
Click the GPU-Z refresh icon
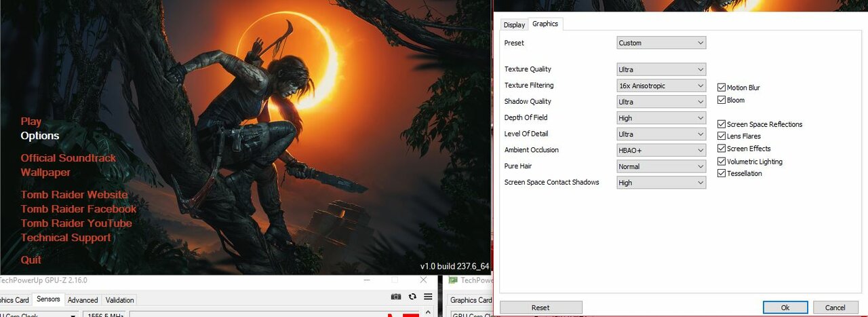point(412,297)
